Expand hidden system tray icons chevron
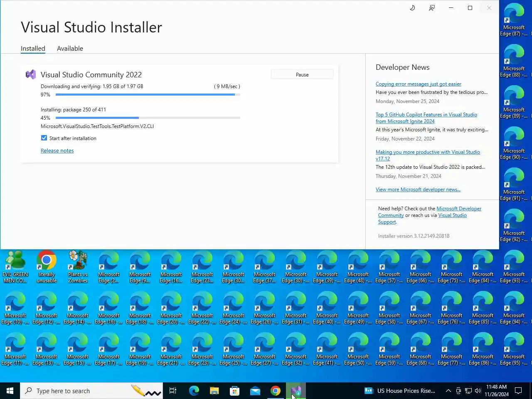The width and height of the screenshot is (532, 399). [x=448, y=391]
